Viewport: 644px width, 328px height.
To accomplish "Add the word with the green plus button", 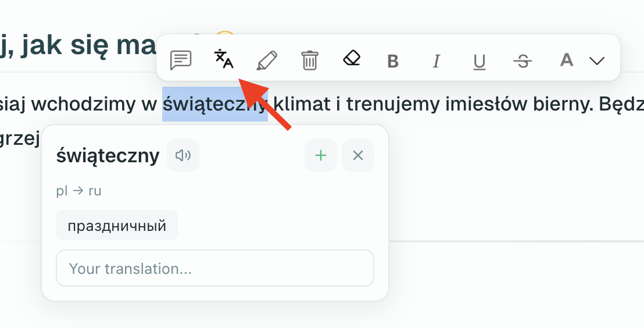I will (x=321, y=155).
